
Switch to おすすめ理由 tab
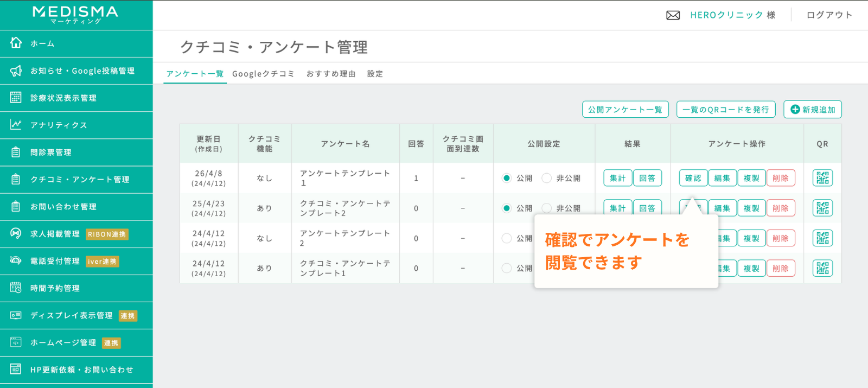click(x=331, y=74)
